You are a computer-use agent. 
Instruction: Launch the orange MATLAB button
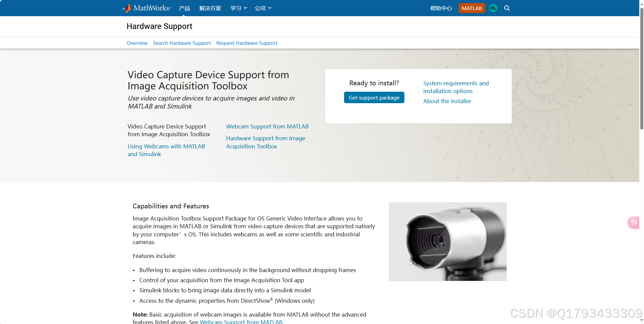point(472,8)
